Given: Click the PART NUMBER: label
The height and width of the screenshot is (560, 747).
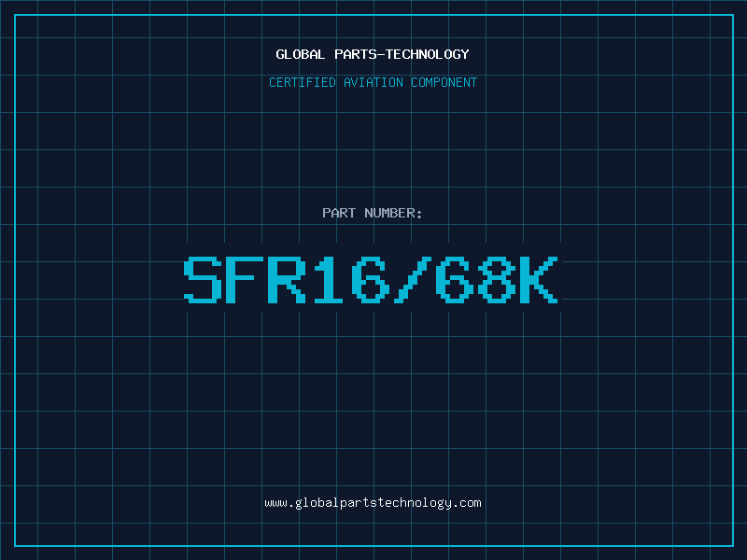Looking at the screenshot, I should pos(372,213).
